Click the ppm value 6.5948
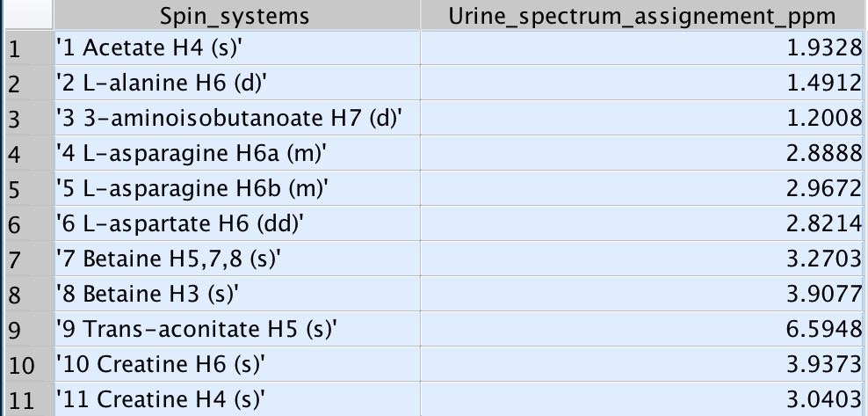 824,328
